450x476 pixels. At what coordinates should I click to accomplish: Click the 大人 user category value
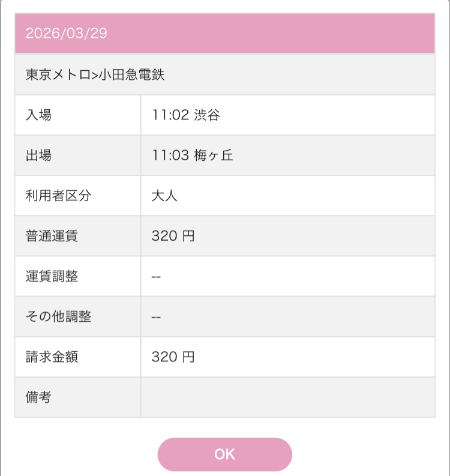[164, 195]
